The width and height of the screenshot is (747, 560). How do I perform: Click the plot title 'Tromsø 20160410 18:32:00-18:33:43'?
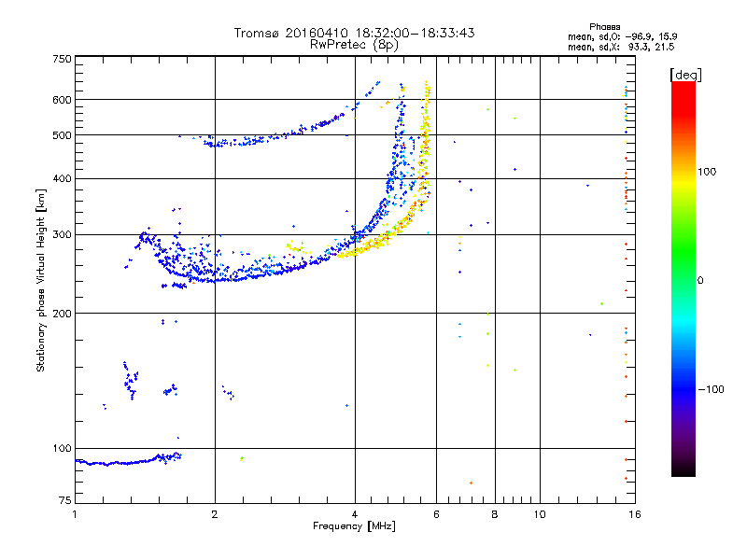click(354, 33)
